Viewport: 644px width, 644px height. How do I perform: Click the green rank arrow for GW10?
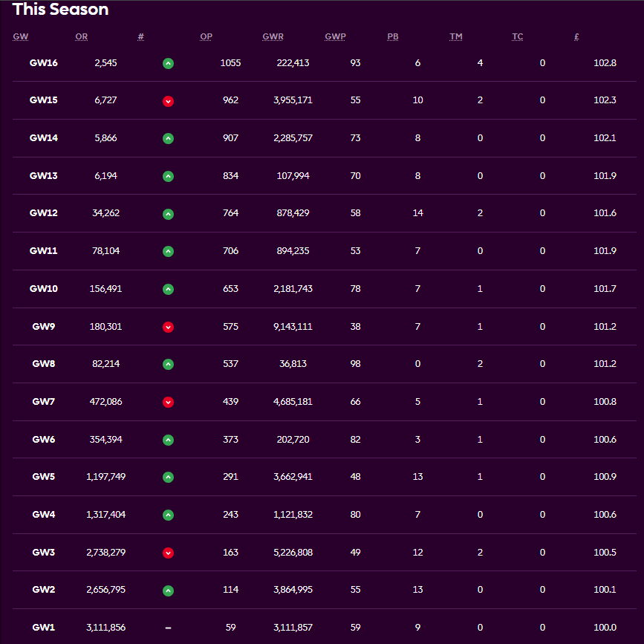[168, 289]
